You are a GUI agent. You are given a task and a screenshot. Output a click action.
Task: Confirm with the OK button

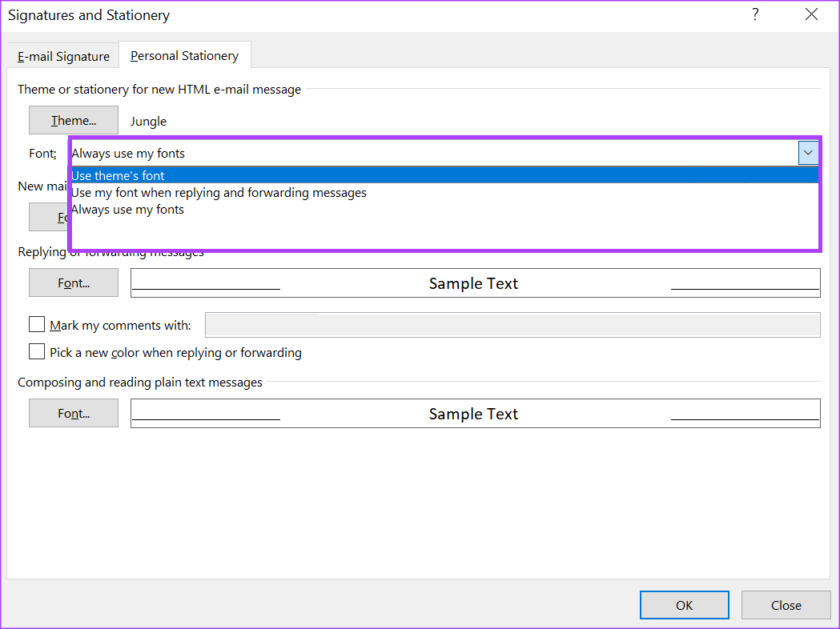(x=684, y=605)
